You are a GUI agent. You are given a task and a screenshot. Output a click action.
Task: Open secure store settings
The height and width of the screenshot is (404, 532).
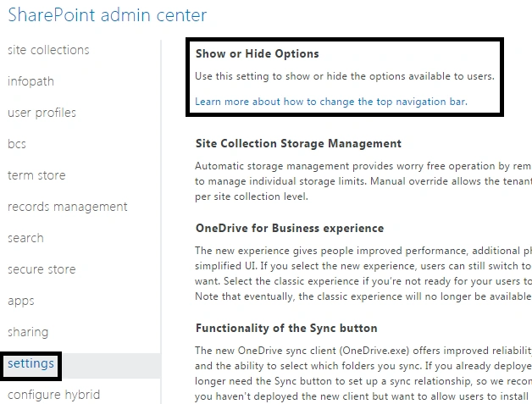click(x=42, y=269)
